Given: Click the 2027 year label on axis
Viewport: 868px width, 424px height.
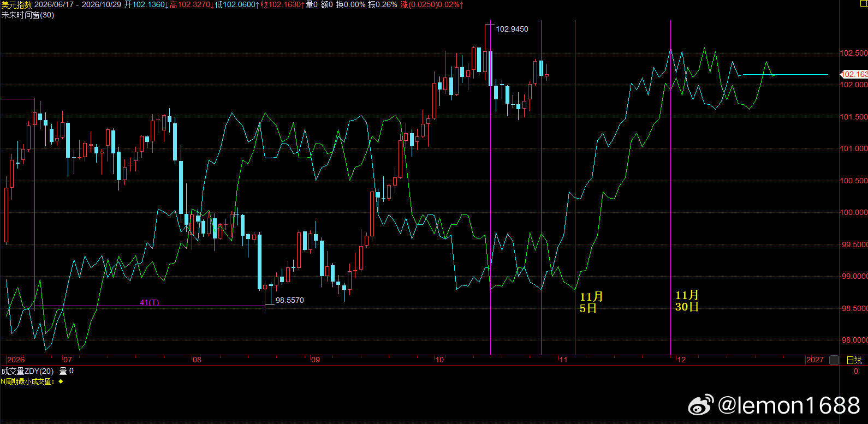Looking at the screenshot, I should click(x=815, y=360).
